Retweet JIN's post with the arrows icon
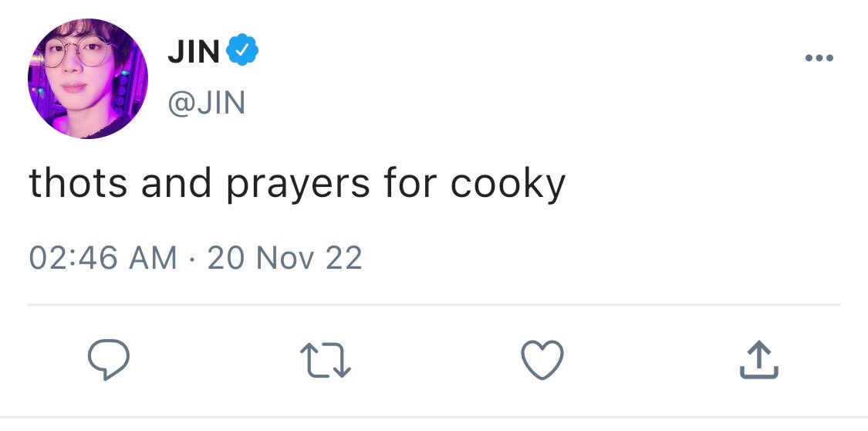Image resolution: width=868 pixels, height=431 pixels. (326, 360)
